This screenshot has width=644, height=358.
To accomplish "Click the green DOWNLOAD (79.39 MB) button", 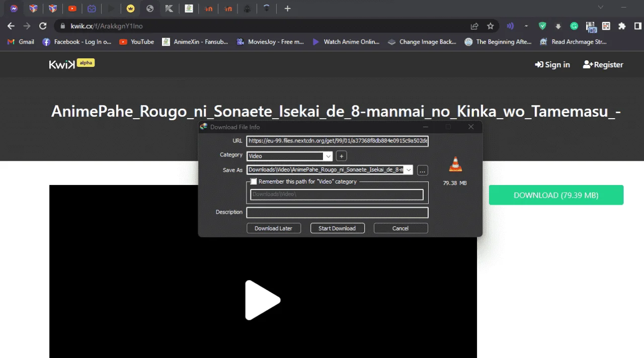I will [x=556, y=195].
